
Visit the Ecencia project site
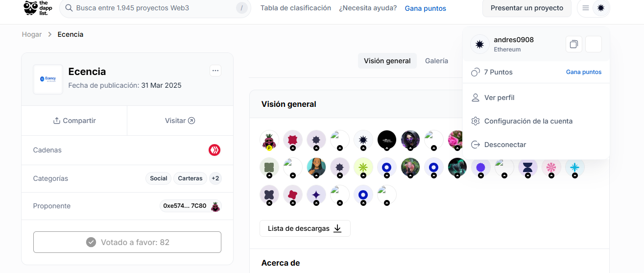click(x=180, y=121)
